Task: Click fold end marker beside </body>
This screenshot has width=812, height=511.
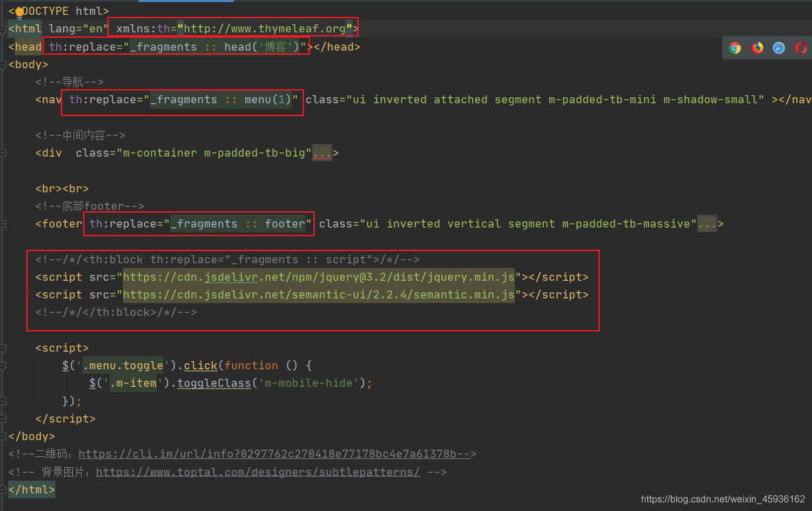Action: pyautogui.click(x=3, y=437)
